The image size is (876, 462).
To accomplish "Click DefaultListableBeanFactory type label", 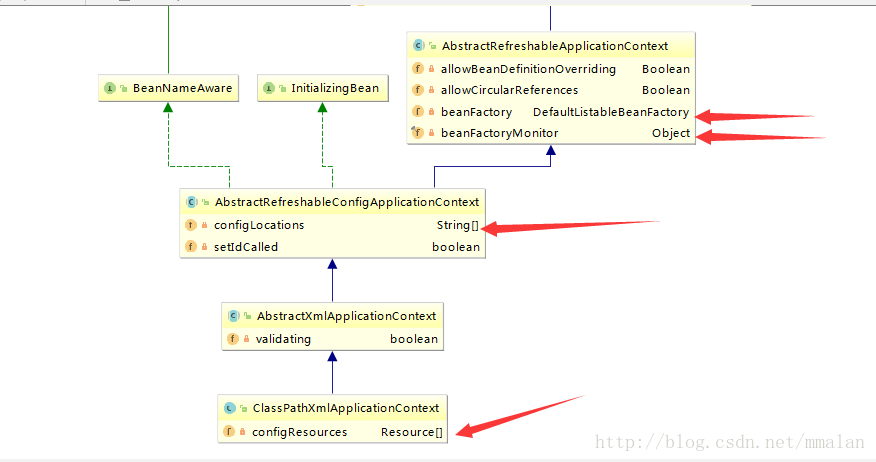I will tap(611, 112).
